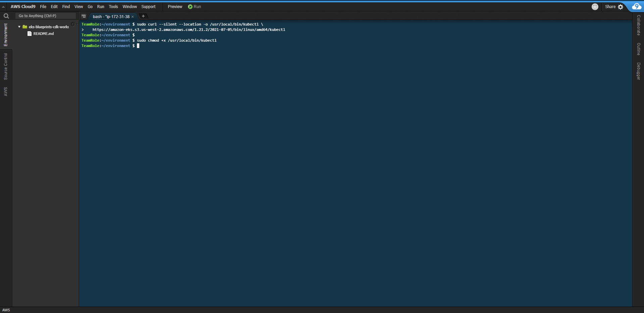
Task: Collapse the eks-blueprints-cdk-works folder
Action: click(19, 27)
